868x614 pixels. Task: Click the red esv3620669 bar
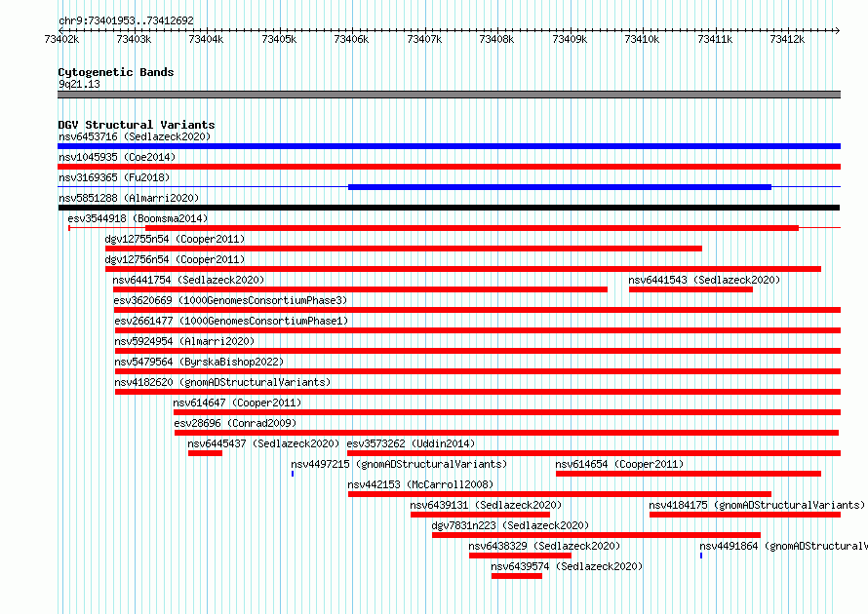477,310
